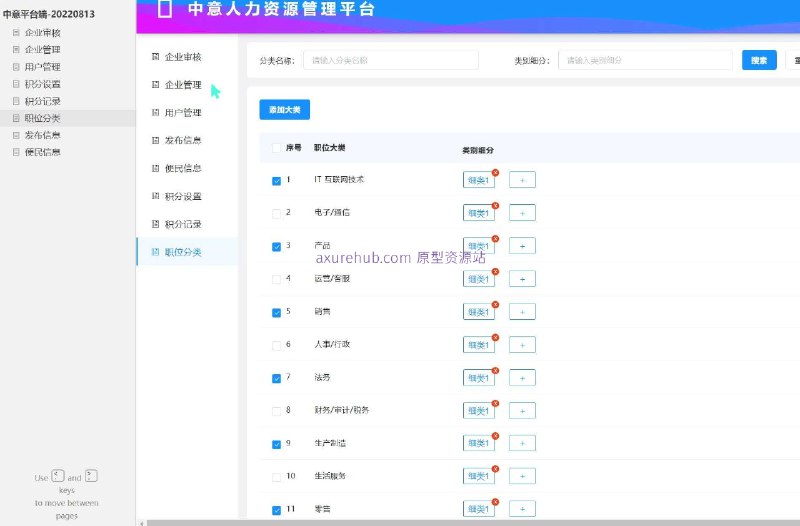Screen dimensions: 800x526
Task: Remove 细类1 tag in 零售 row
Action: (495, 502)
